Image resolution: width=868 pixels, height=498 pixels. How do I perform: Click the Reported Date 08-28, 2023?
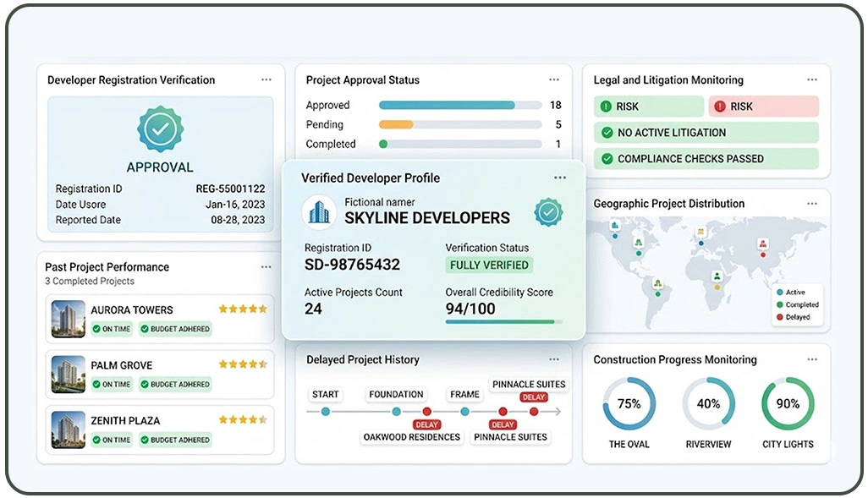pos(238,220)
